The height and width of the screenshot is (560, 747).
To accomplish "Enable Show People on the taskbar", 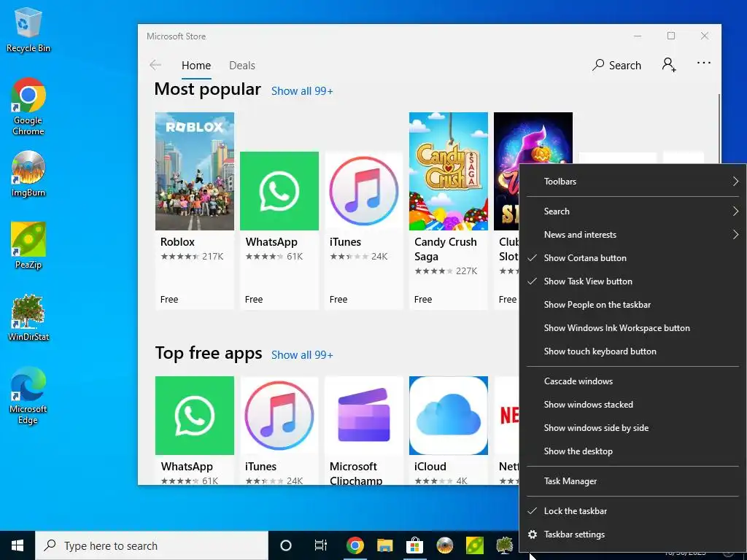I will [x=632, y=305].
